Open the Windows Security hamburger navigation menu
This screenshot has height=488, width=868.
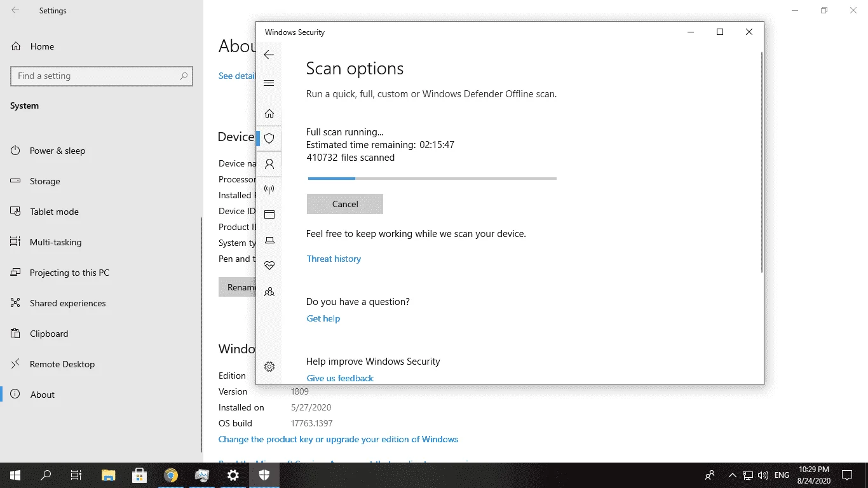[x=269, y=83]
